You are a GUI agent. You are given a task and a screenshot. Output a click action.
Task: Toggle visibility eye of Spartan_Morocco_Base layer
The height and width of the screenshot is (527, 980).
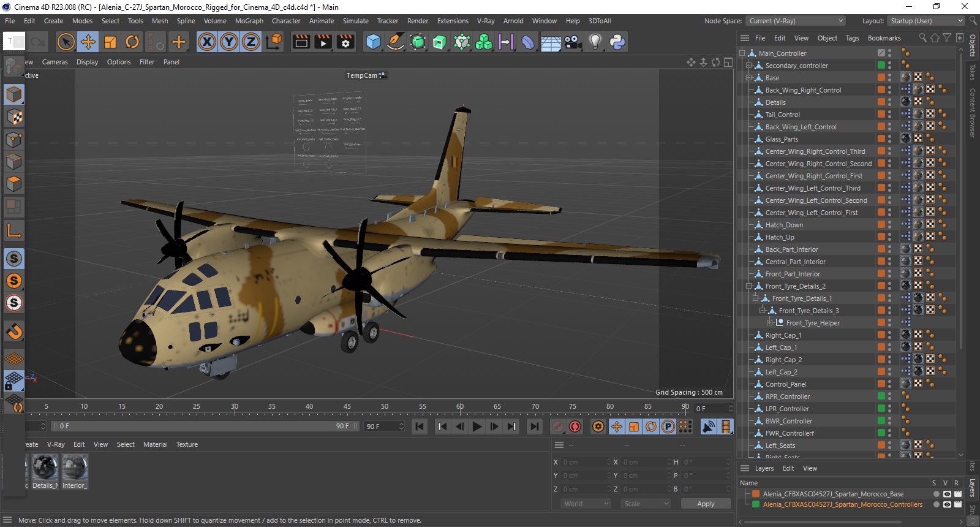pyautogui.click(x=947, y=494)
